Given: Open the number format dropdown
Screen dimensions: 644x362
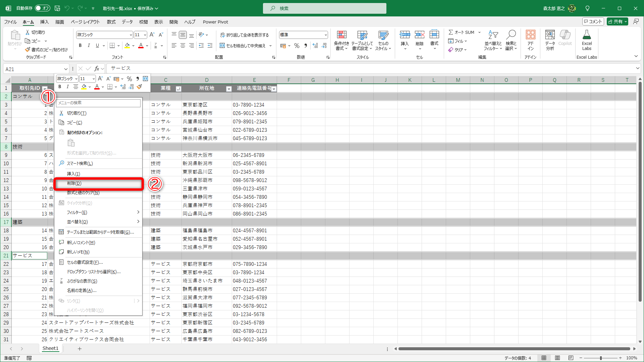Looking at the screenshot, I should tap(325, 35).
